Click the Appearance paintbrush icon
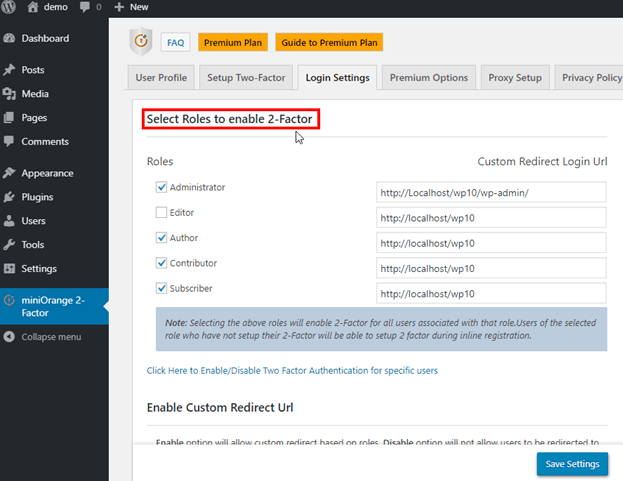 point(9,173)
